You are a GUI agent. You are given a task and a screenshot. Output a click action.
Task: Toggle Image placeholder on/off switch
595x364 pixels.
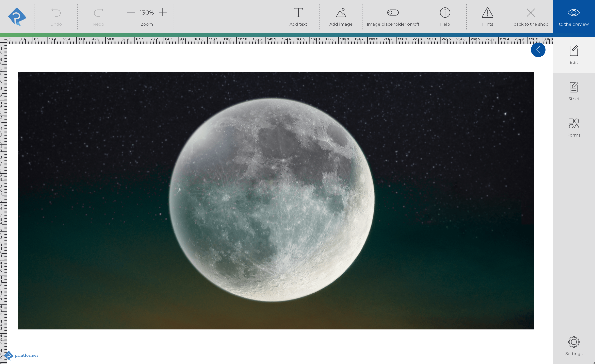point(393,13)
